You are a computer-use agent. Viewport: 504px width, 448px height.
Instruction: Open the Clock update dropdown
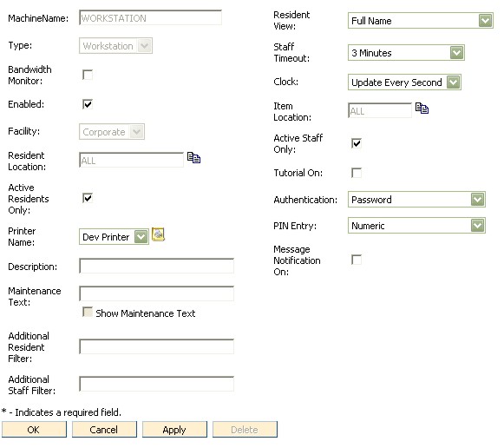404,82
